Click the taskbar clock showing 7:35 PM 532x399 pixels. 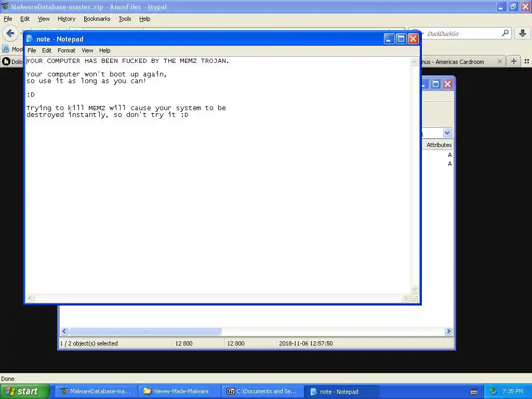point(513,391)
